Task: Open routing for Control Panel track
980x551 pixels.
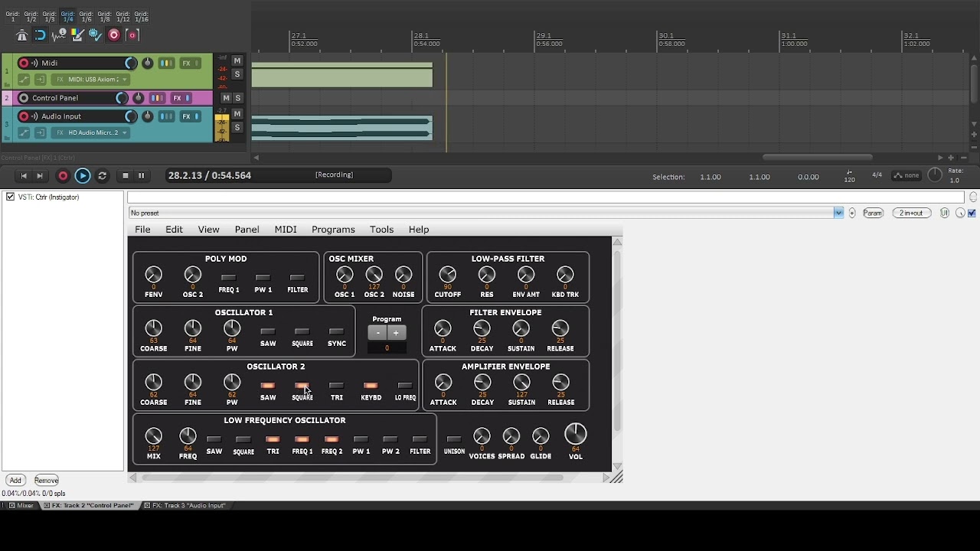Action: 157,98
